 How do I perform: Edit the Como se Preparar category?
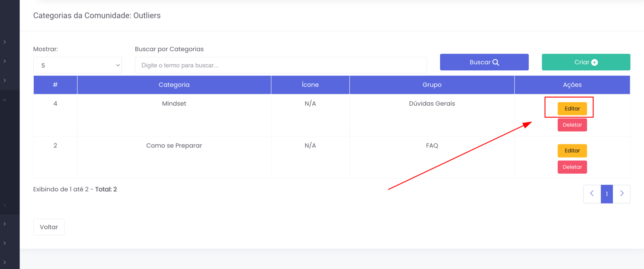tap(572, 151)
